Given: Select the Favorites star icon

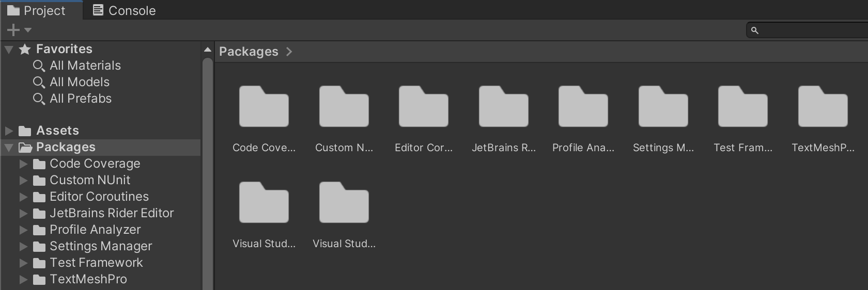Looking at the screenshot, I should point(25,49).
